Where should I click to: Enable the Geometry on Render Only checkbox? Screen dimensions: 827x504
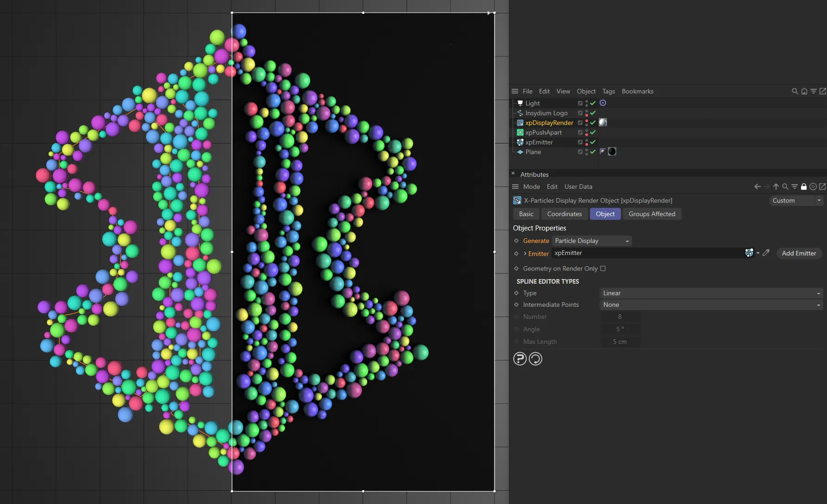point(602,268)
